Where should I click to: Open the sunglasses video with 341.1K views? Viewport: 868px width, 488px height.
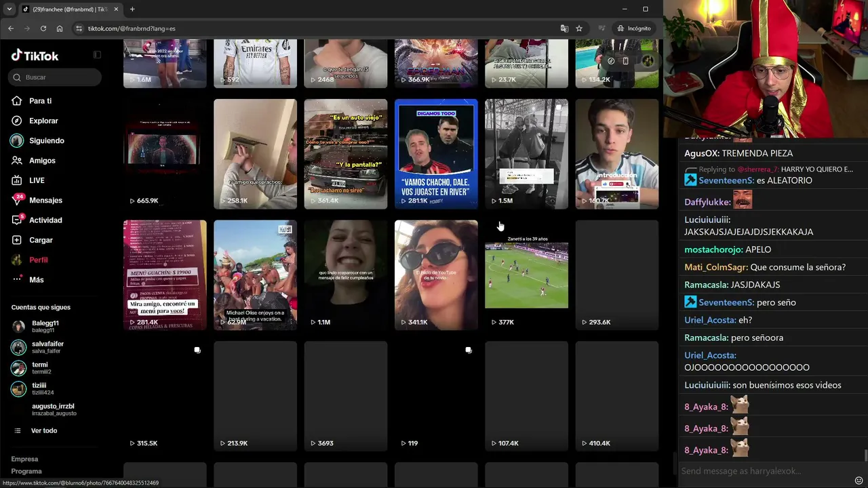[436, 275]
